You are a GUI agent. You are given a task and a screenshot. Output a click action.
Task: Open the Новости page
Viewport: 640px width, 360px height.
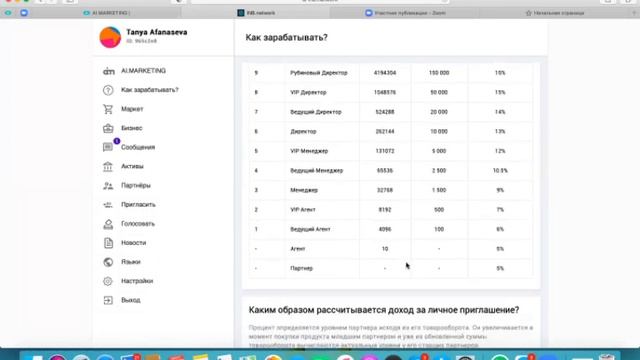[133, 243]
